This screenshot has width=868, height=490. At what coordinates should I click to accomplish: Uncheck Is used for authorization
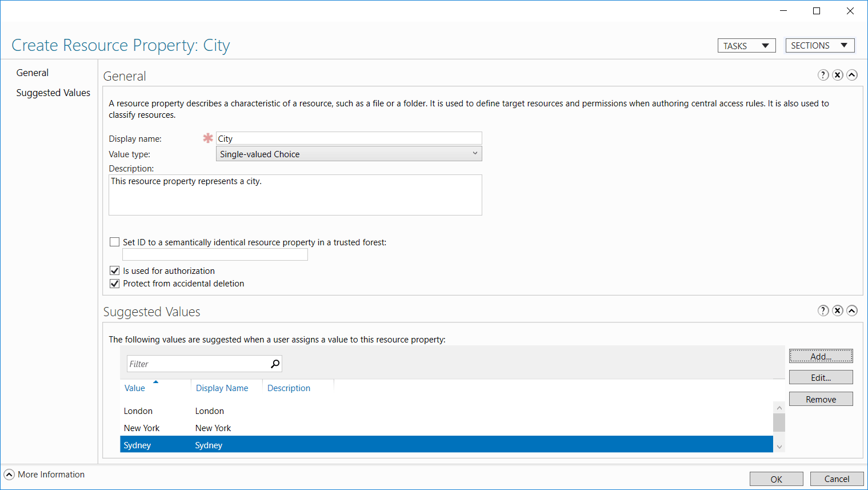[x=114, y=270]
